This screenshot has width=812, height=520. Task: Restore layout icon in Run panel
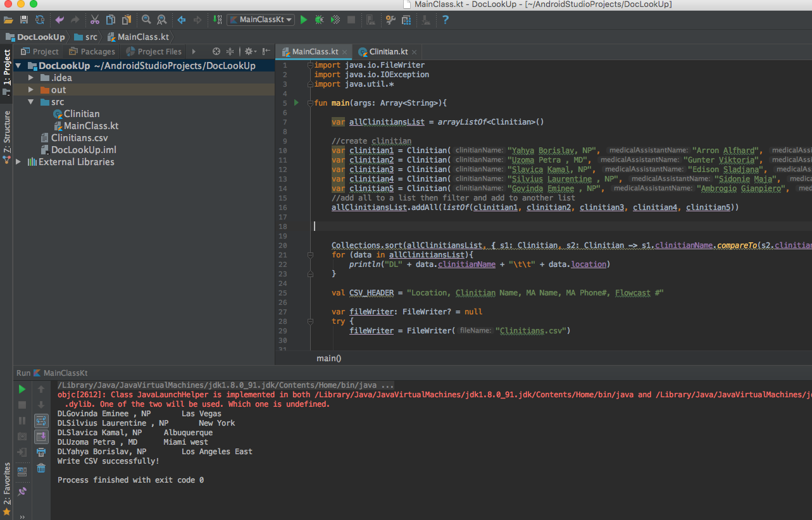pos(22,471)
